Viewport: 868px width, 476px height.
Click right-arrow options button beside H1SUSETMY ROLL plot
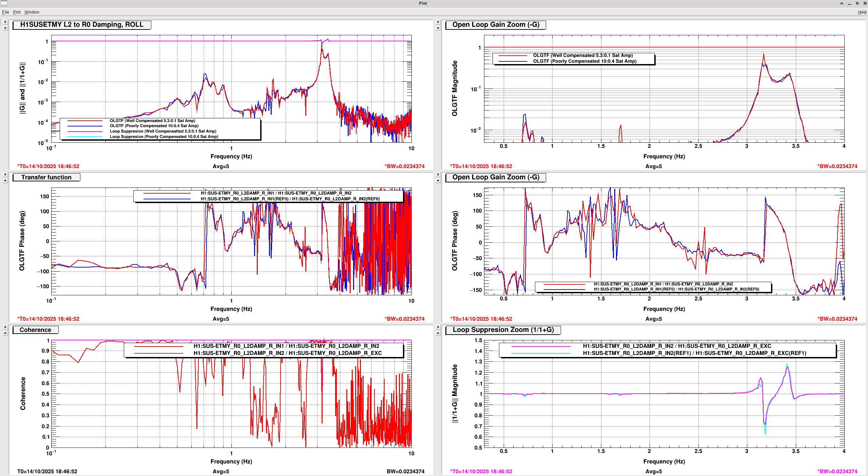(x=5, y=22)
